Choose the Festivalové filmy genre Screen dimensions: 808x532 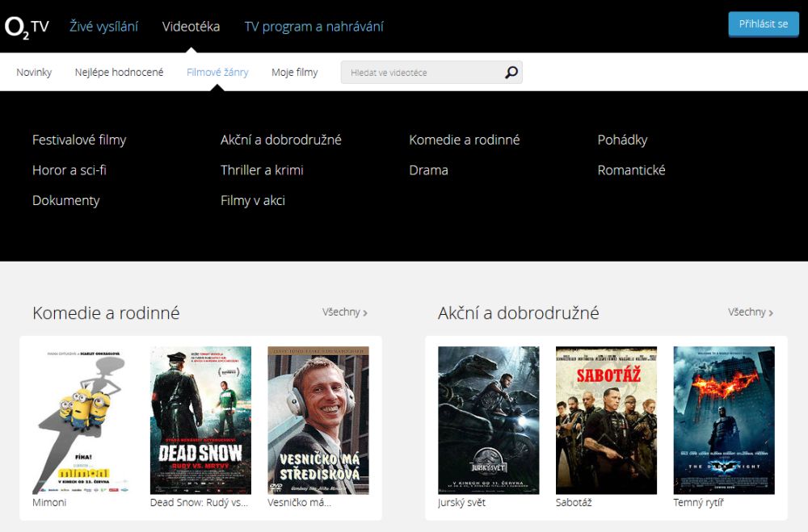(x=79, y=140)
